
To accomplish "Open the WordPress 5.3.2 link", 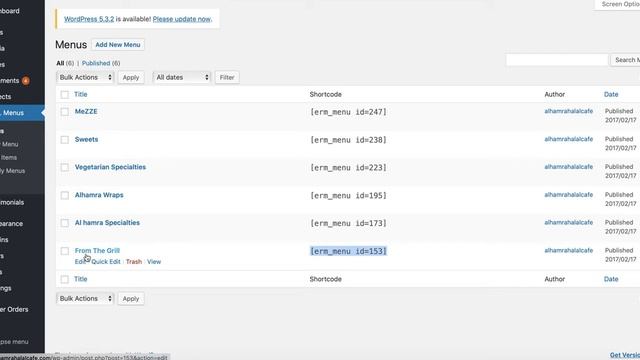I will [x=89, y=19].
